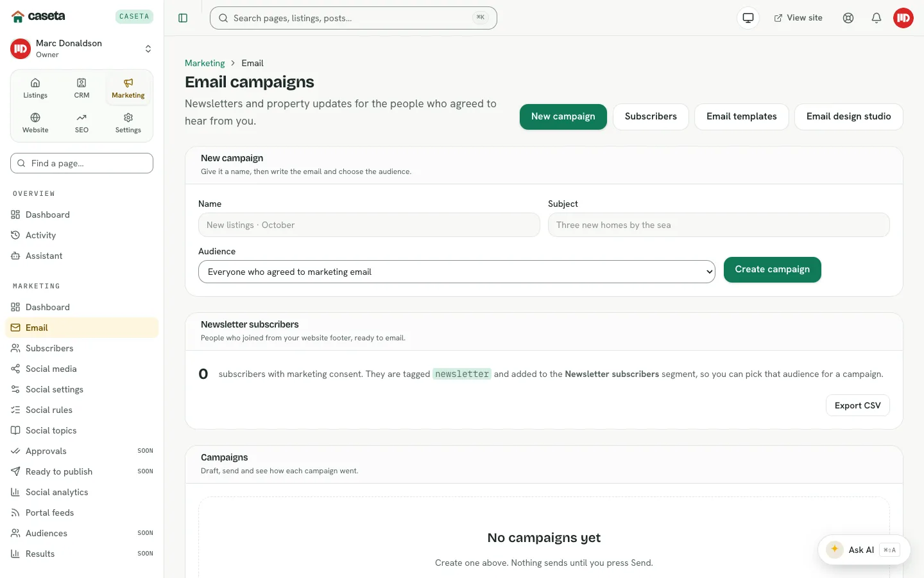Open Social topics in sidebar
Viewport: 924px width, 578px height.
(81, 430)
